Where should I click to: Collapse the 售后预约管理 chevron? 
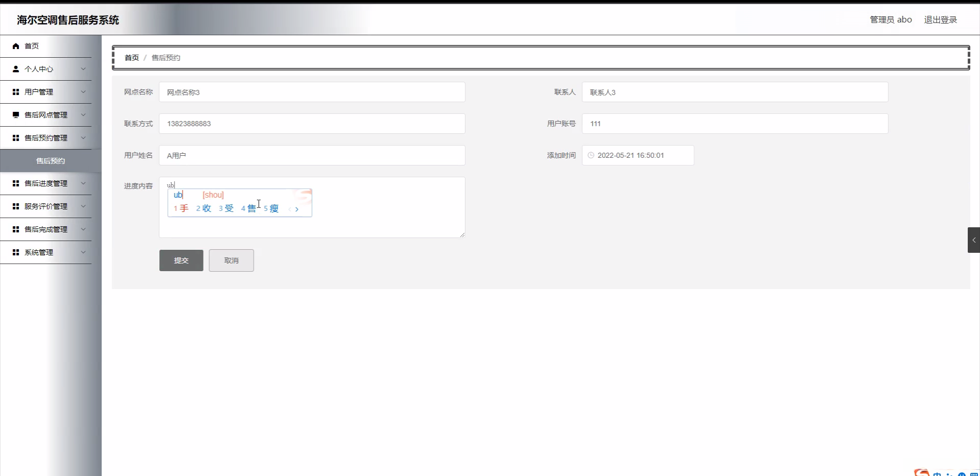click(83, 138)
